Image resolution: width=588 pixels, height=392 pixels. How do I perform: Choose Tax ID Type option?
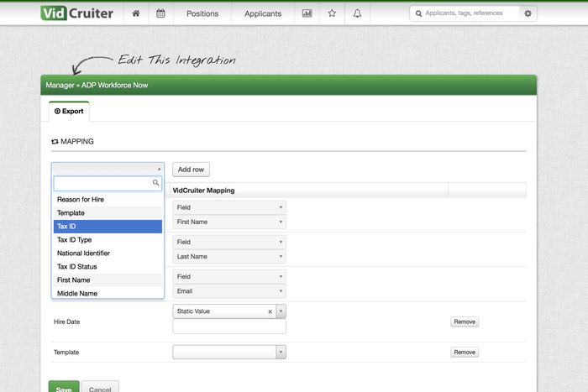108,240
